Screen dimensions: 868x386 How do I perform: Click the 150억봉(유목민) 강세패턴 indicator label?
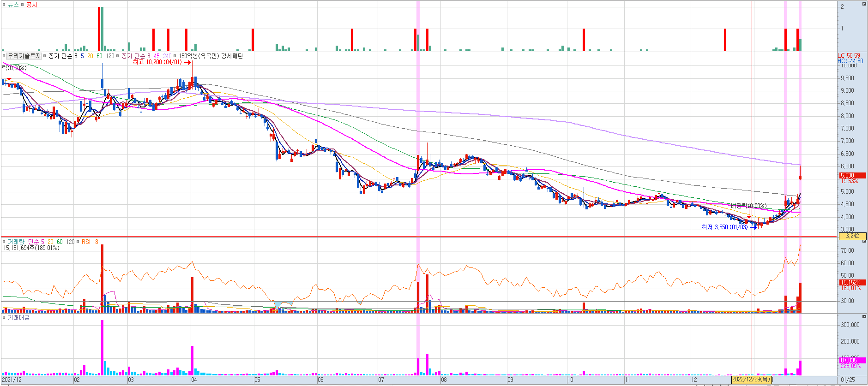click(x=211, y=56)
